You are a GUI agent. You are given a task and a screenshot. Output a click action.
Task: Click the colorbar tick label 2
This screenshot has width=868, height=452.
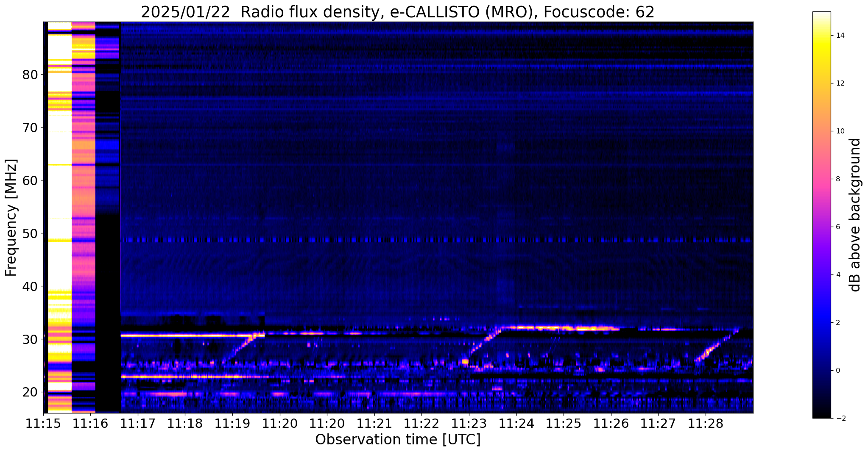coord(838,323)
